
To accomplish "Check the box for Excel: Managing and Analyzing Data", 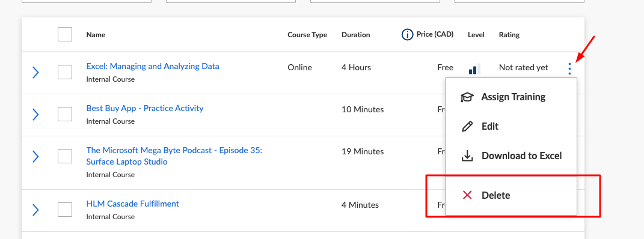I will 65,72.
